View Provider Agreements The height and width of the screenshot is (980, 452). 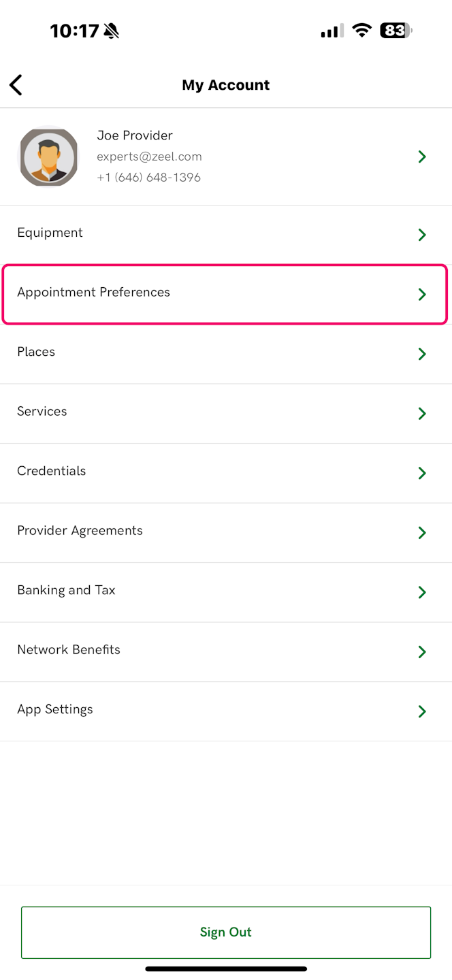[x=80, y=531]
